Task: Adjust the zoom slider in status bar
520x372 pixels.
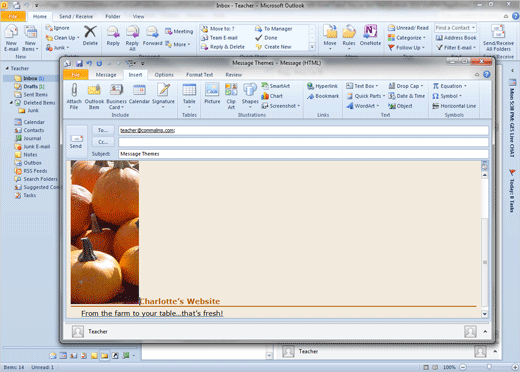Action: tap(489, 367)
